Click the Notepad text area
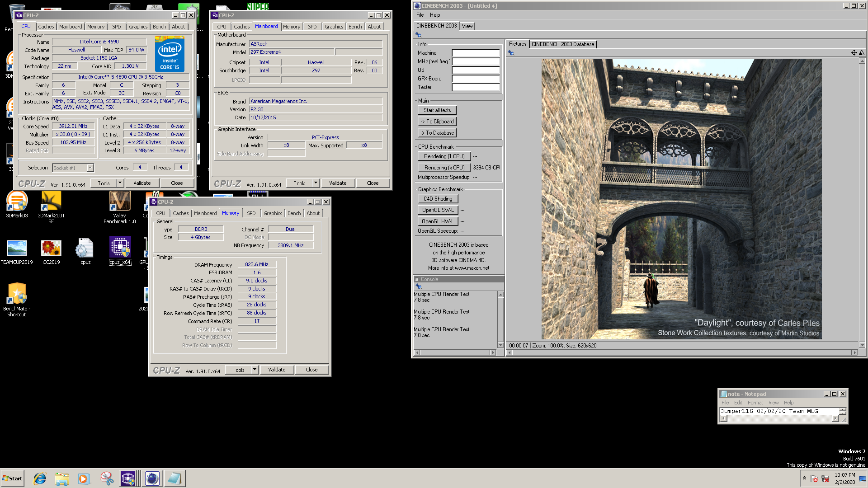The image size is (868, 488). [779, 411]
